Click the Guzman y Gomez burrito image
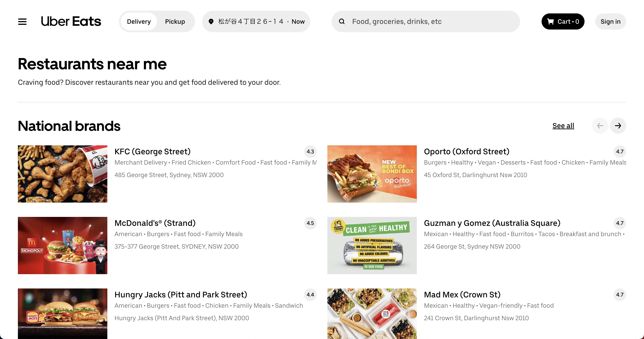This screenshot has width=644, height=339. click(372, 245)
